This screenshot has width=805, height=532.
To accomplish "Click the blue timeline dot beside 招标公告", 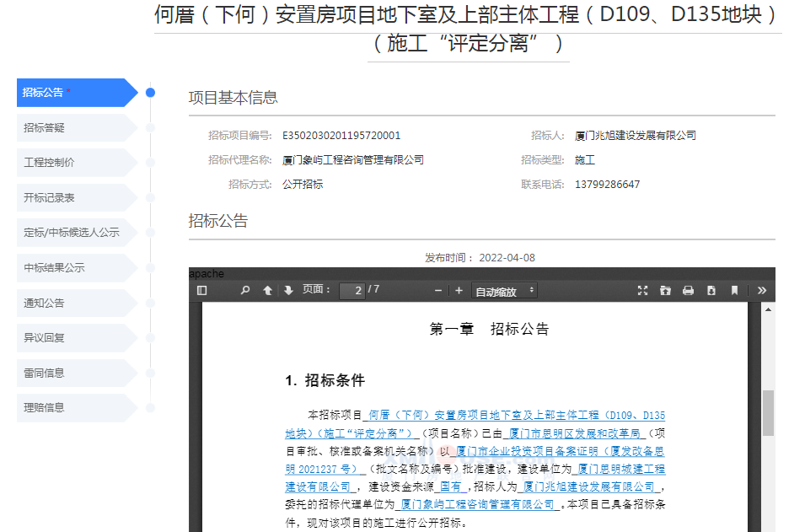I will (x=150, y=93).
